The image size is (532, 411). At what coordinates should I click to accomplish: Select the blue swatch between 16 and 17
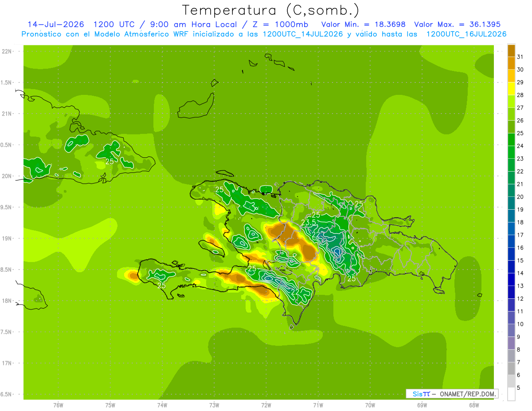tap(511, 241)
